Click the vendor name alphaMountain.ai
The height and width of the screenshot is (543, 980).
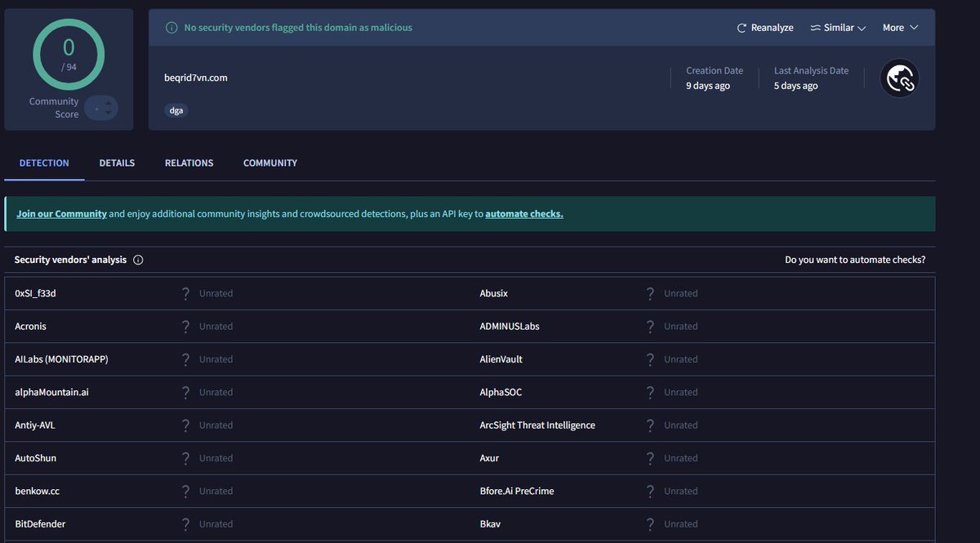[52, 392]
